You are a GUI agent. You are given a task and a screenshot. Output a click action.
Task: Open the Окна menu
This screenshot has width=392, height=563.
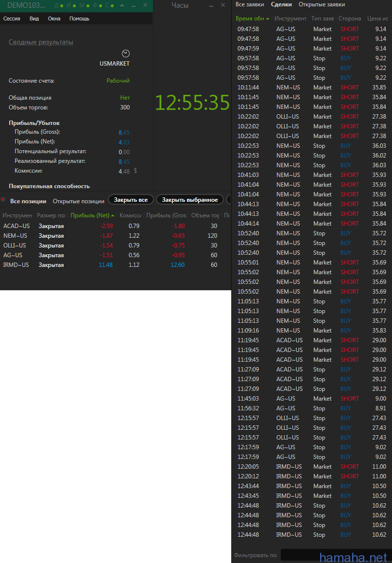pyautogui.click(x=54, y=18)
